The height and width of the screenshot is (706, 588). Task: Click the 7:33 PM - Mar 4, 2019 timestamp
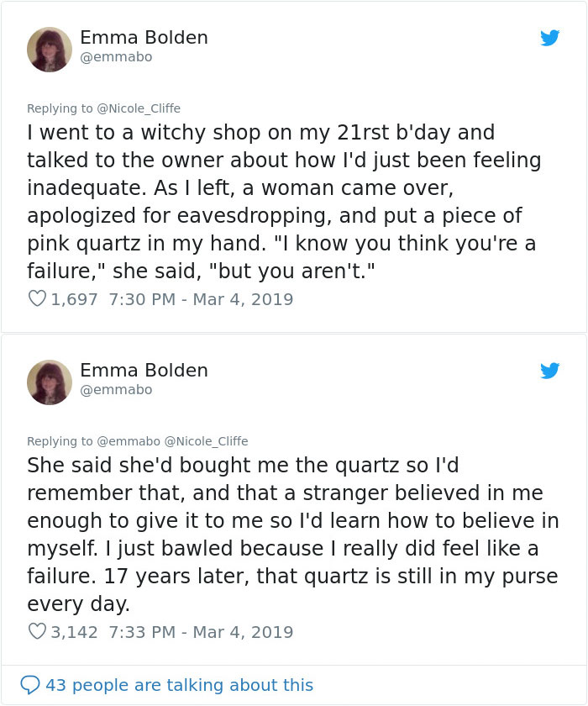[x=201, y=632]
